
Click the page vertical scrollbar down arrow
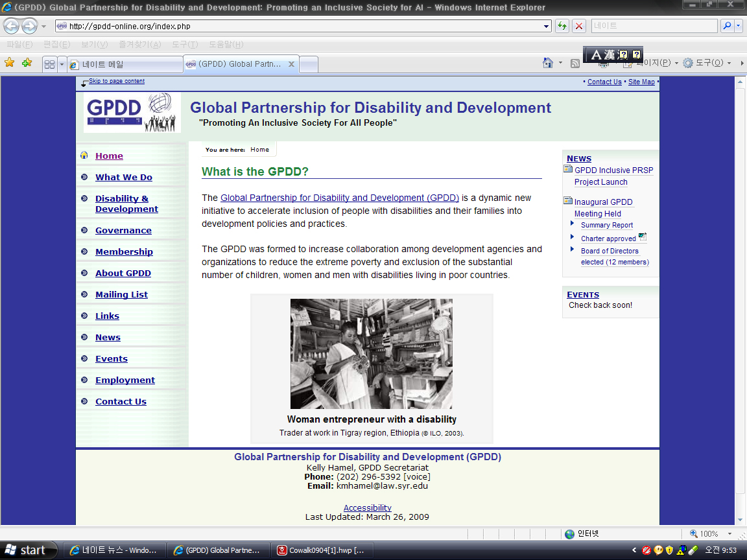[741, 520]
